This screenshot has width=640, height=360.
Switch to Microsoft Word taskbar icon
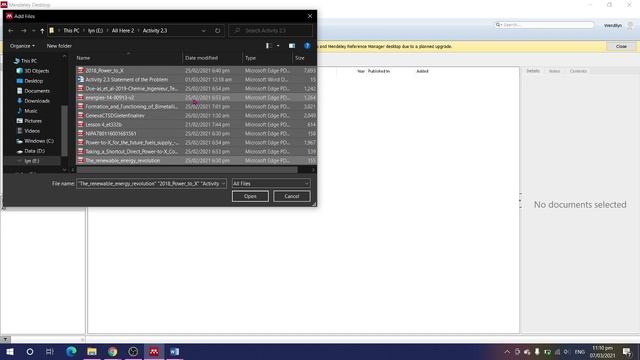[x=174, y=351]
